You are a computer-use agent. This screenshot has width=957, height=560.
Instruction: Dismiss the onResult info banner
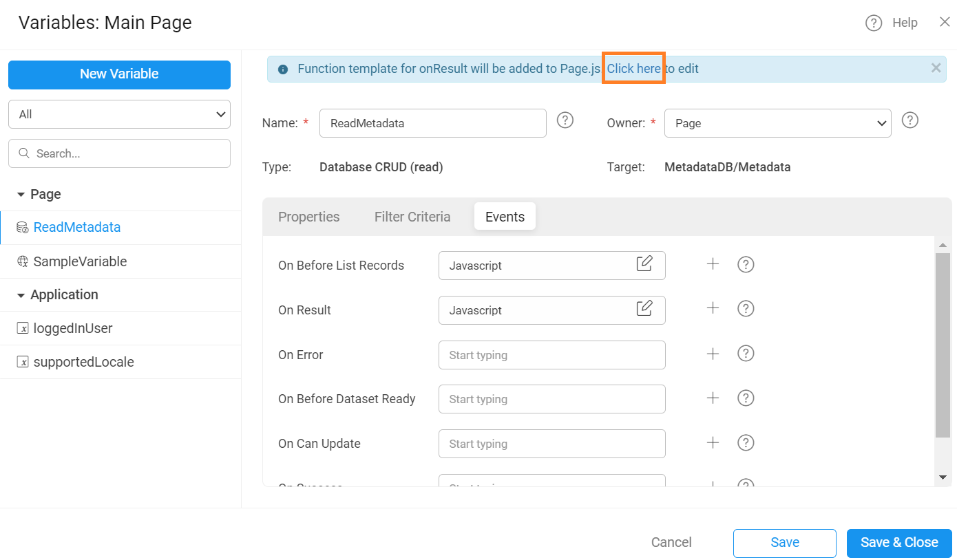936,68
